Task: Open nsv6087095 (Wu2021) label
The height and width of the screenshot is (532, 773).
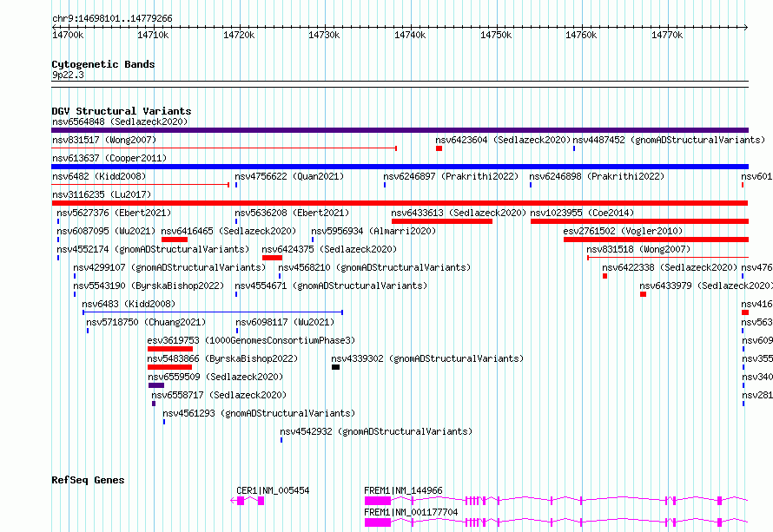Action: [x=106, y=231]
